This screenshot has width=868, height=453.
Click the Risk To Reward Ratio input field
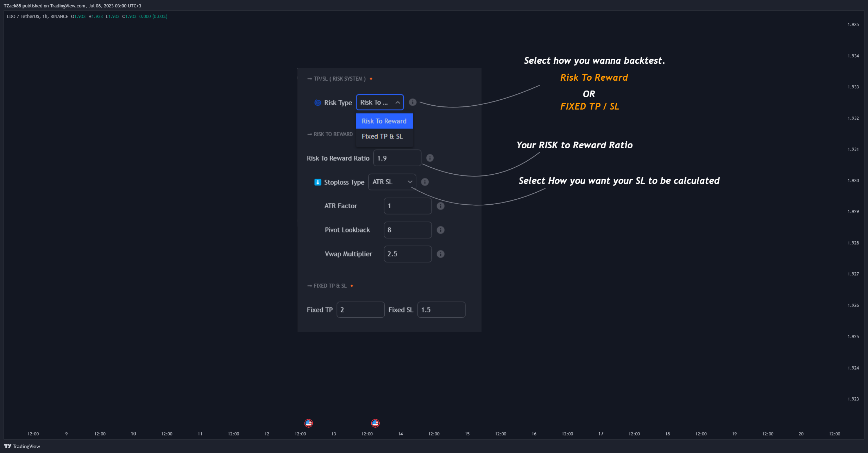coord(397,158)
